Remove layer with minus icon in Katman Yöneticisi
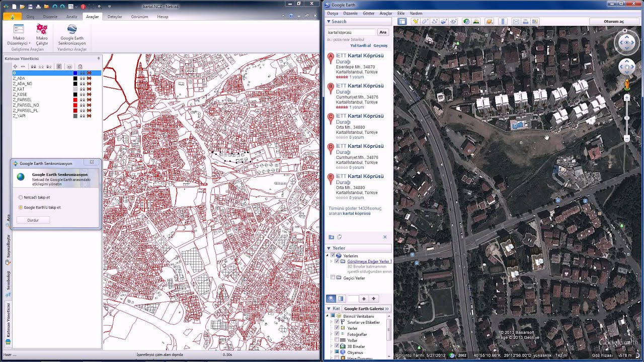Screen dimensions: 644x362 [x=23, y=66]
